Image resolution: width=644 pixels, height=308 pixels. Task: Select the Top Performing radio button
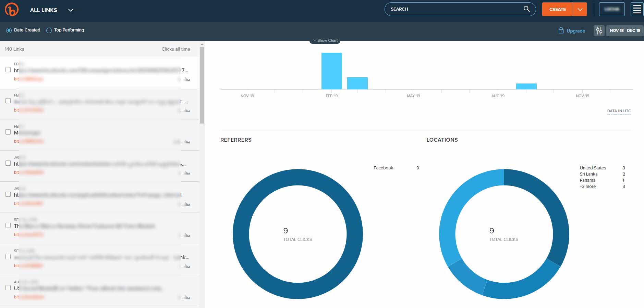tap(49, 30)
